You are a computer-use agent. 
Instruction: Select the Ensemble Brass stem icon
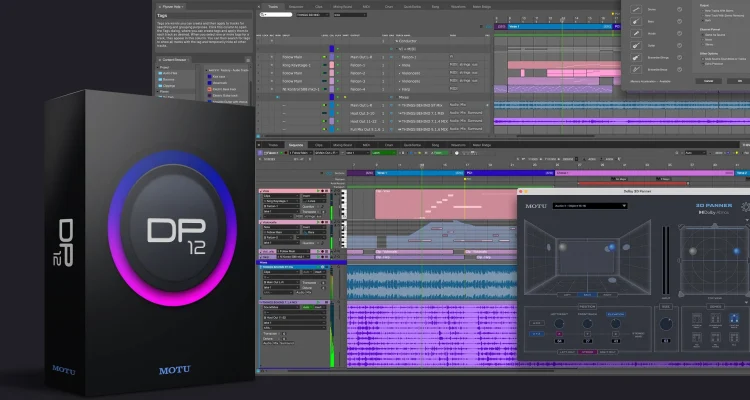(636, 69)
